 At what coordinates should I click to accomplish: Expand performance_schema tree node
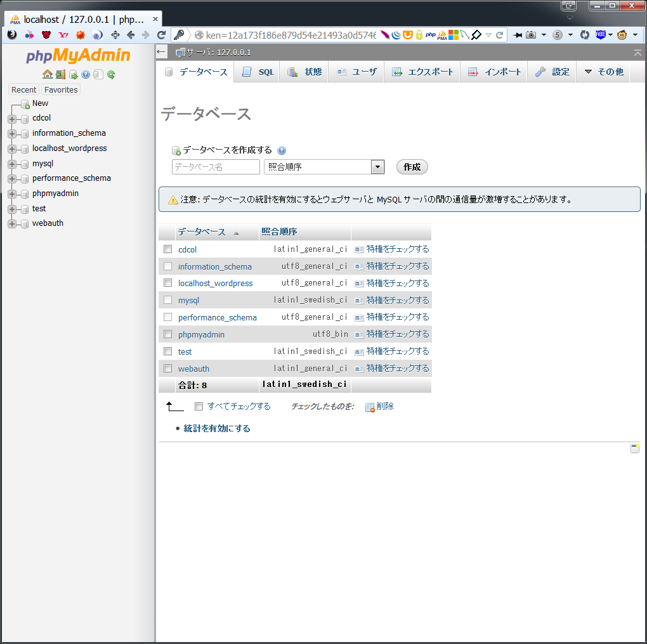(12, 179)
